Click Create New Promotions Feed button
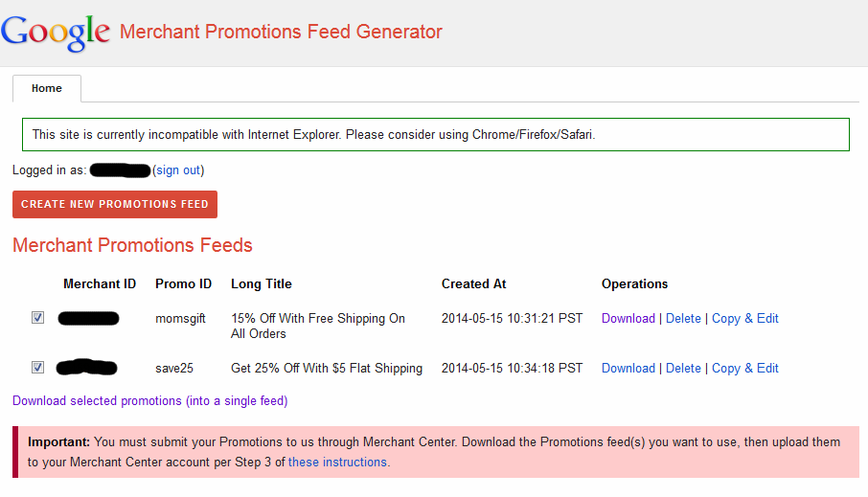The image size is (868, 497). coord(115,204)
